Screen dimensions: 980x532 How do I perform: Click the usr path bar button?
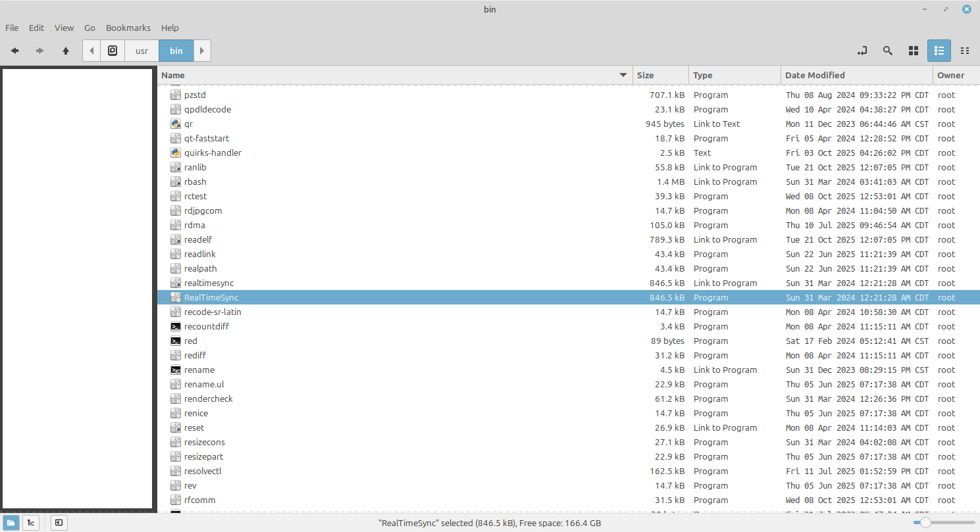142,51
